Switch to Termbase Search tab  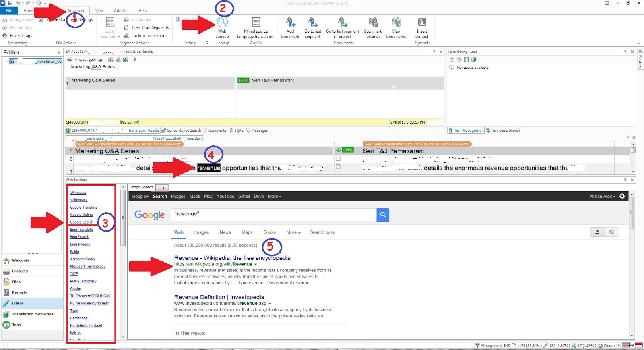[503, 130]
